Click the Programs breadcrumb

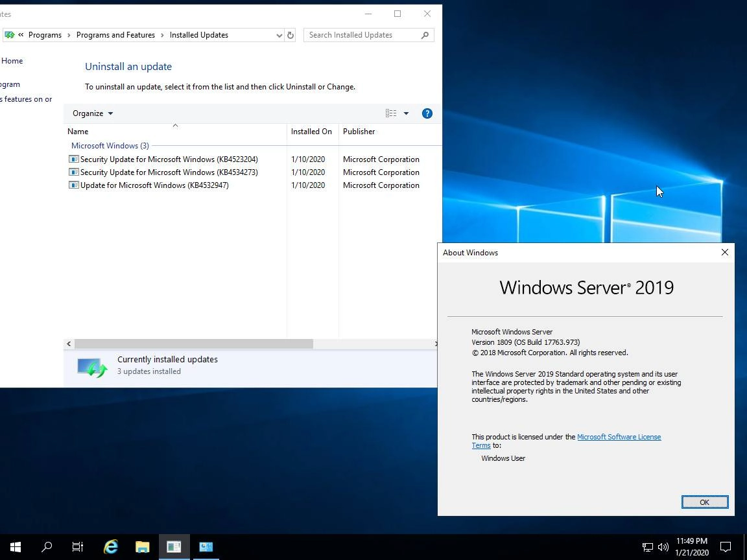(45, 35)
